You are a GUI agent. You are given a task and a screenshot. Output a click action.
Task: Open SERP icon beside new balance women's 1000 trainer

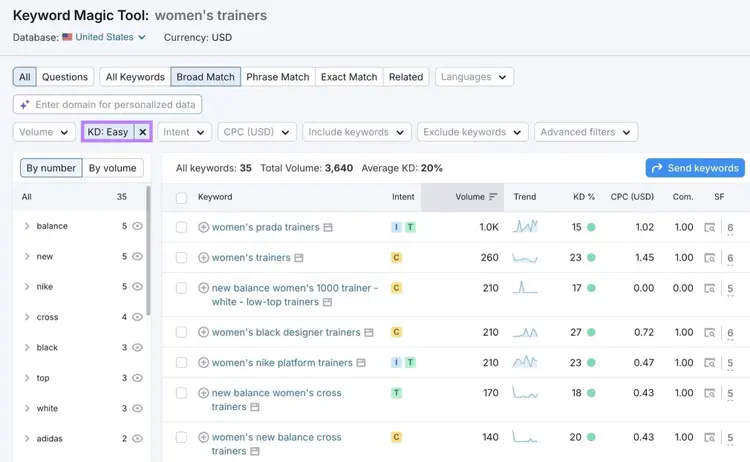[327, 302]
